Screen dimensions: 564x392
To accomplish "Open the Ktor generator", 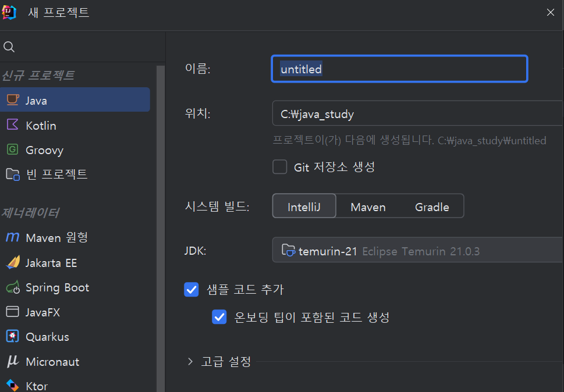I will click(x=75, y=384).
